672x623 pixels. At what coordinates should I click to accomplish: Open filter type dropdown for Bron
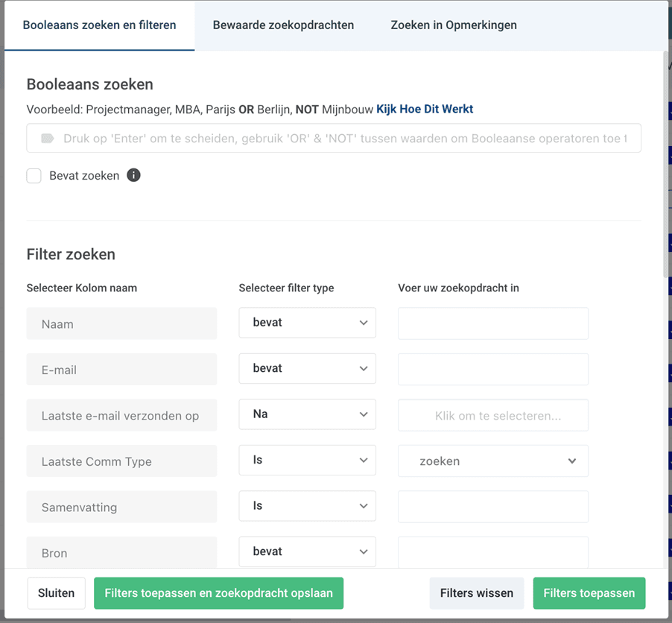pyautogui.click(x=307, y=551)
